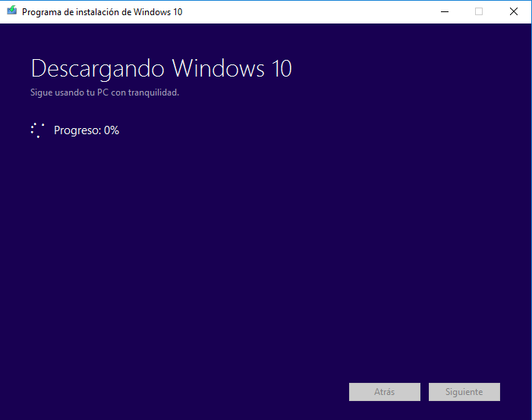Click 'Sigue usando tu PC con tranquilidad.' text
Image resolution: width=532 pixels, height=420 pixels.
(x=105, y=92)
